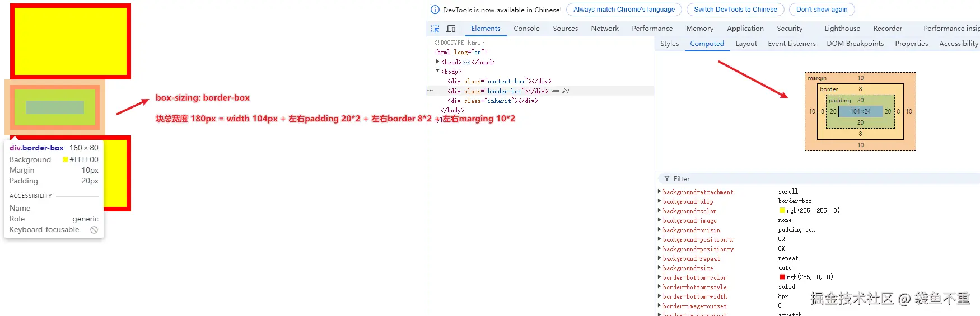The height and width of the screenshot is (316, 980).
Task: Expand background-image property
Action: click(x=659, y=220)
